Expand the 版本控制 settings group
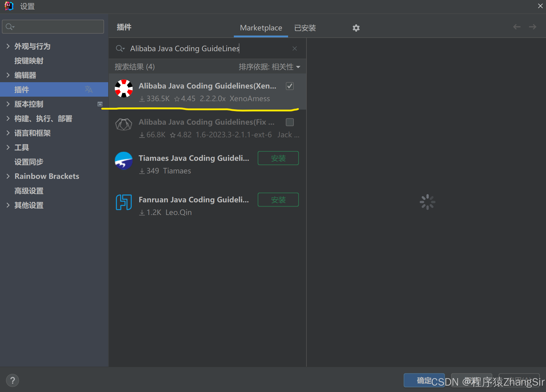The height and width of the screenshot is (392, 546). pyautogui.click(x=8, y=104)
